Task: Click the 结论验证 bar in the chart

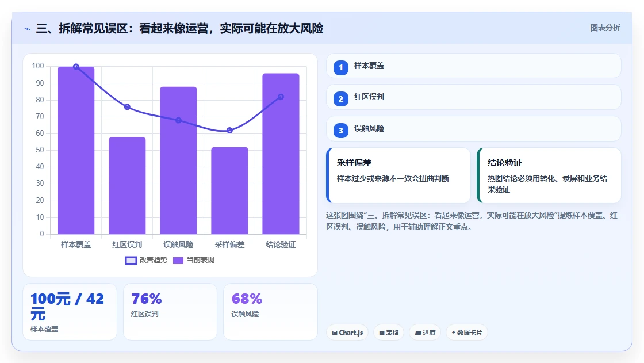Action: point(281,154)
